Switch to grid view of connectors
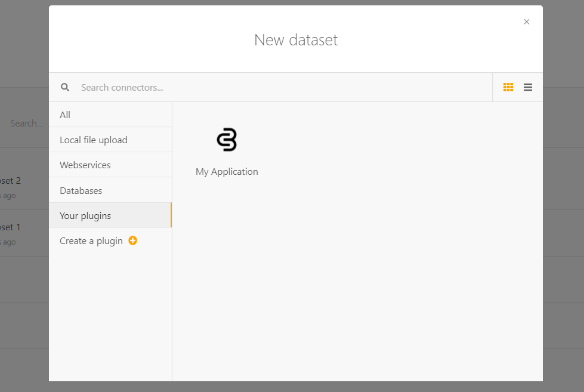 [508, 87]
